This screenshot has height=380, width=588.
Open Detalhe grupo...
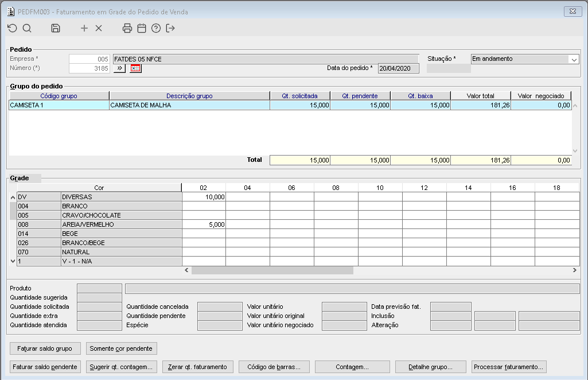click(430, 367)
